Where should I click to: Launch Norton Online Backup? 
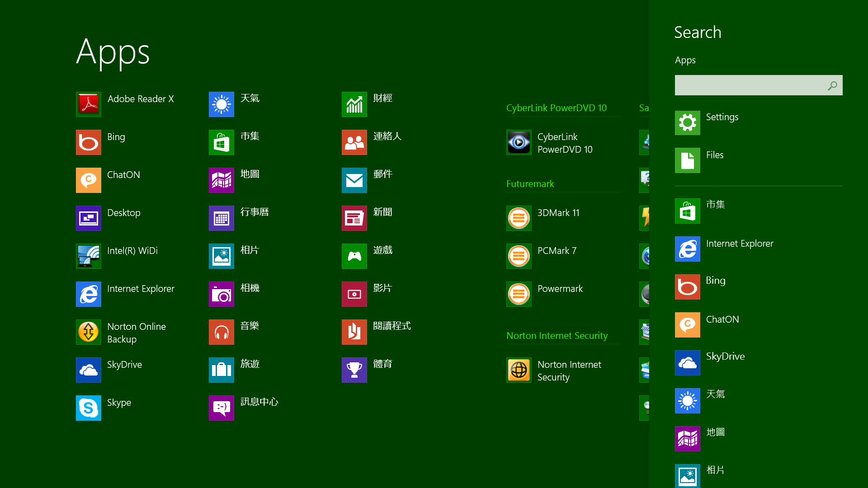pos(88,332)
